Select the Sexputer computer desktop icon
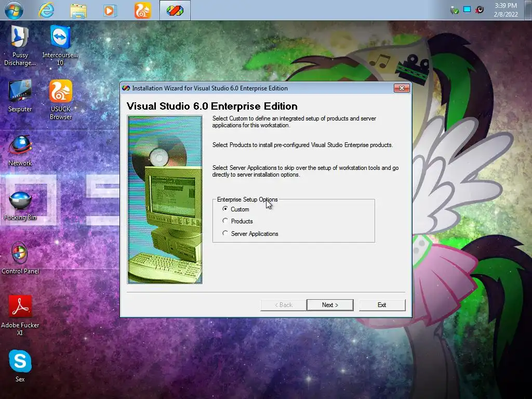This screenshot has height=399, width=532. (x=20, y=96)
